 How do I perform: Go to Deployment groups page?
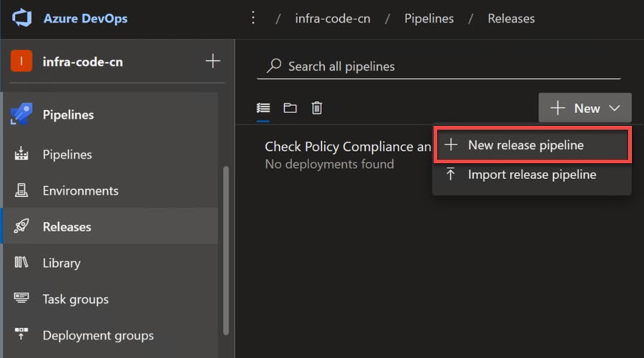pos(98,335)
